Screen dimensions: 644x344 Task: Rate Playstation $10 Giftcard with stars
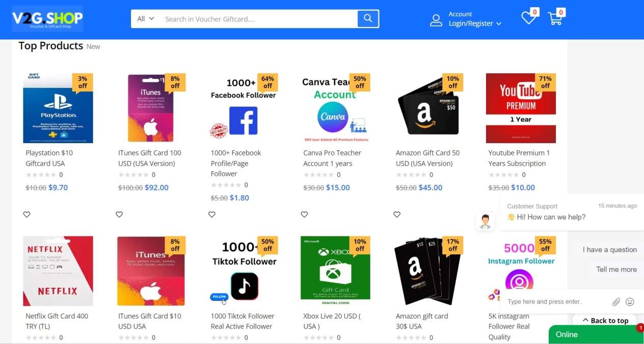point(41,175)
